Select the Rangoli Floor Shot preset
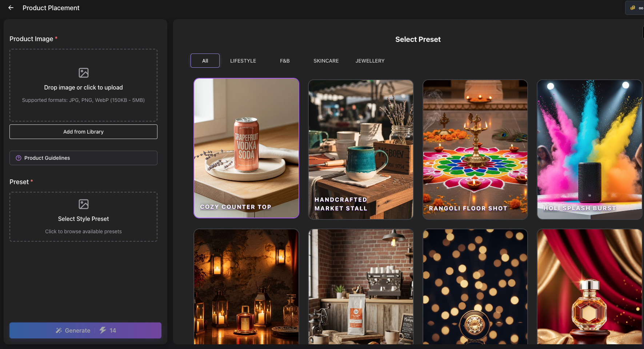This screenshot has width=644, height=349. click(x=475, y=149)
